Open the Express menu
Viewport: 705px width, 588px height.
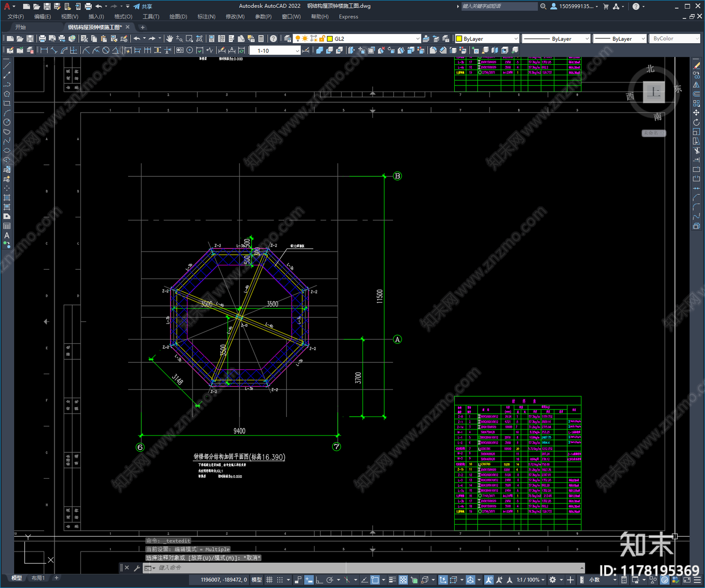point(349,17)
